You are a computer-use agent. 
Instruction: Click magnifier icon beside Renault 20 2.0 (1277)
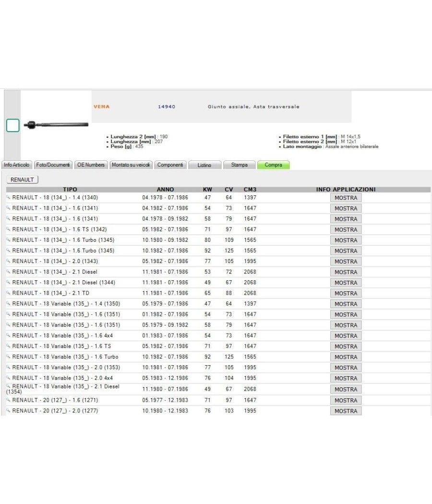click(8, 410)
